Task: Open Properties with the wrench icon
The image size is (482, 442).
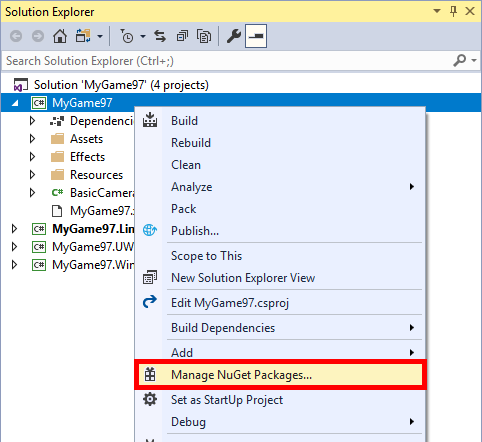Action: [x=234, y=36]
